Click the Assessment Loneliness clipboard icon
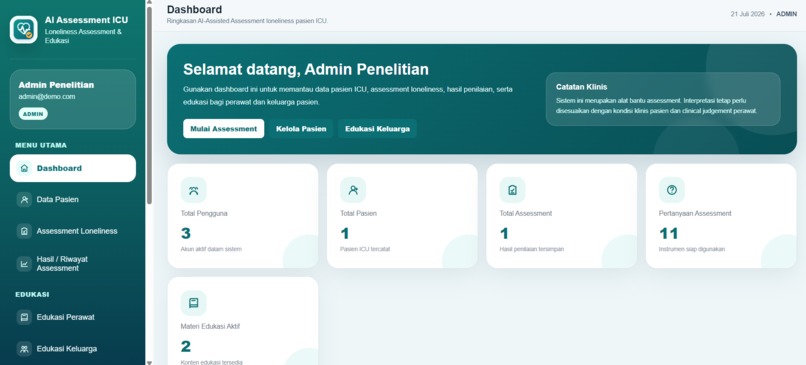Screen dimensions: 806x365 (24, 231)
